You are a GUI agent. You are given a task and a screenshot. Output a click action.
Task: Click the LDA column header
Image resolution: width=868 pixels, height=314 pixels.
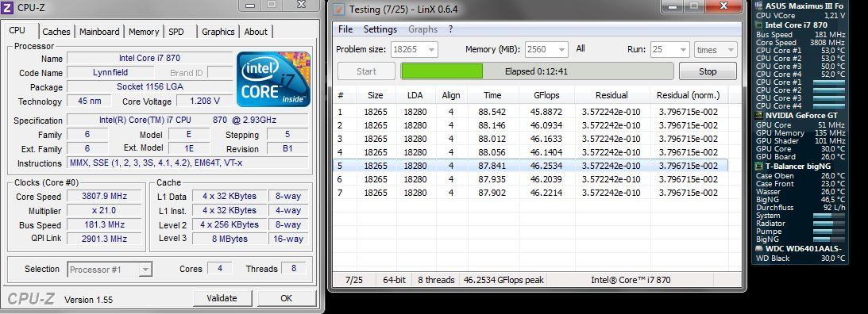(x=415, y=95)
